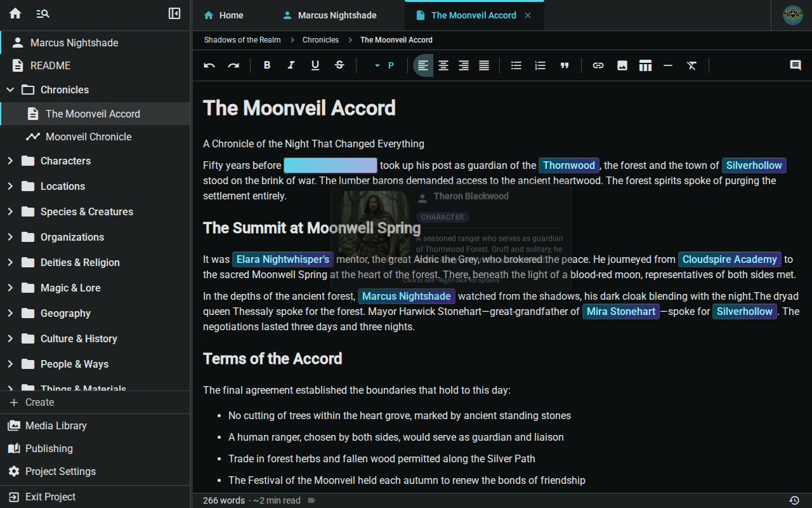Screen dimensions: 812x508
Task: Collapse the Chronicles folder chevron
Action: [x=10, y=90]
